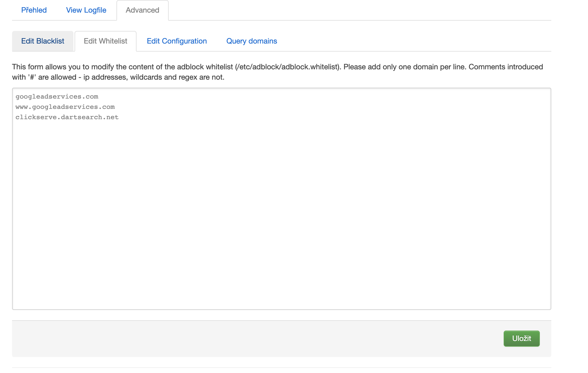Open the Edit Blacklist sub-tab

pyautogui.click(x=43, y=41)
